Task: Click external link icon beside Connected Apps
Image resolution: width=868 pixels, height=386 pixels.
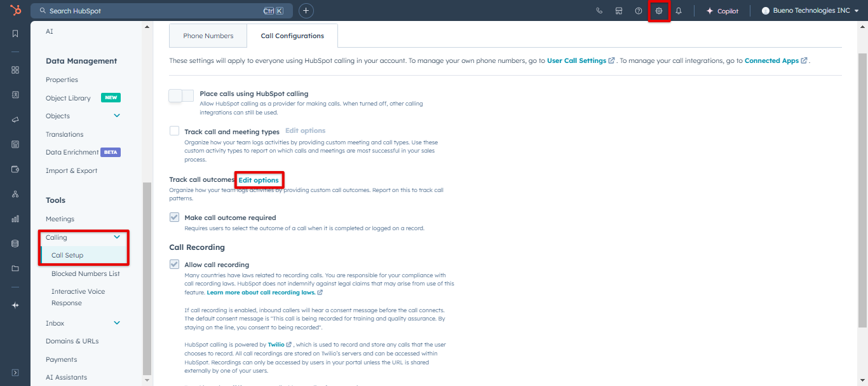Action: click(804, 61)
